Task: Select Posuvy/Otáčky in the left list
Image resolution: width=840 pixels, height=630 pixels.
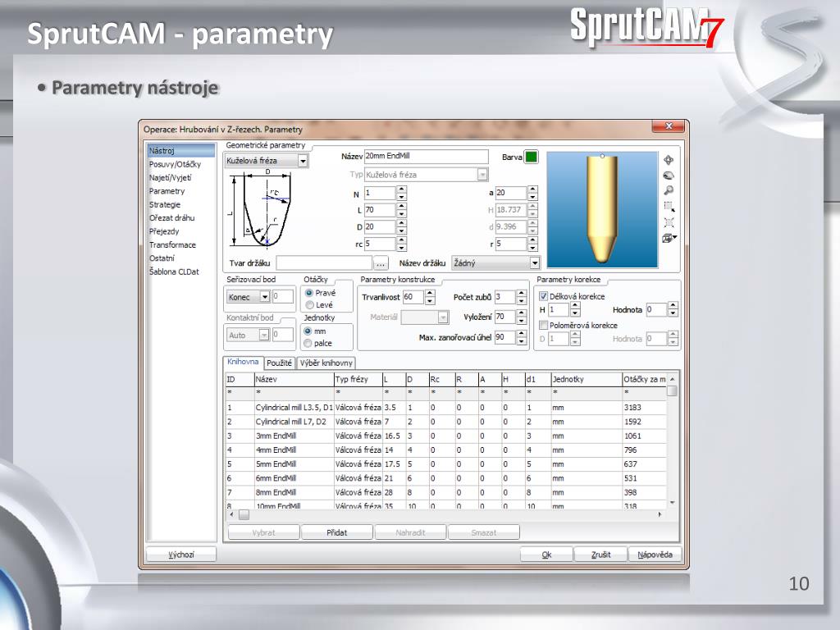Action: click(175, 164)
